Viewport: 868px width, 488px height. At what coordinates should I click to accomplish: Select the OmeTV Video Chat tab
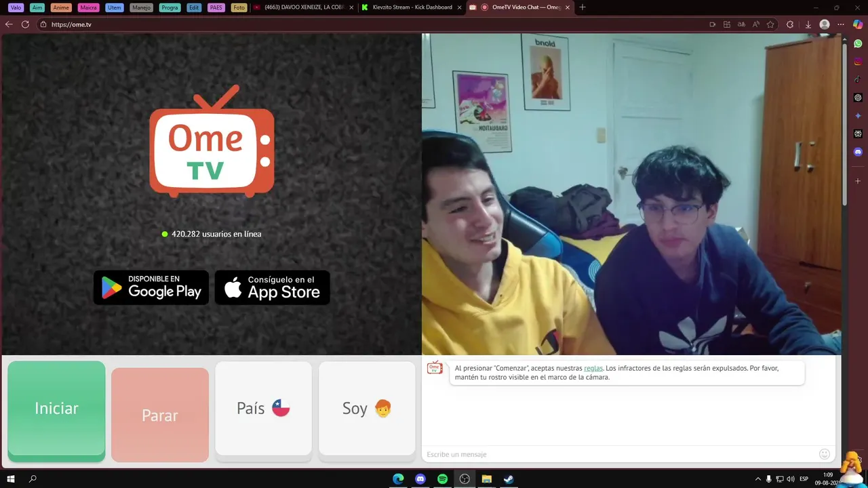tap(519, 7)
